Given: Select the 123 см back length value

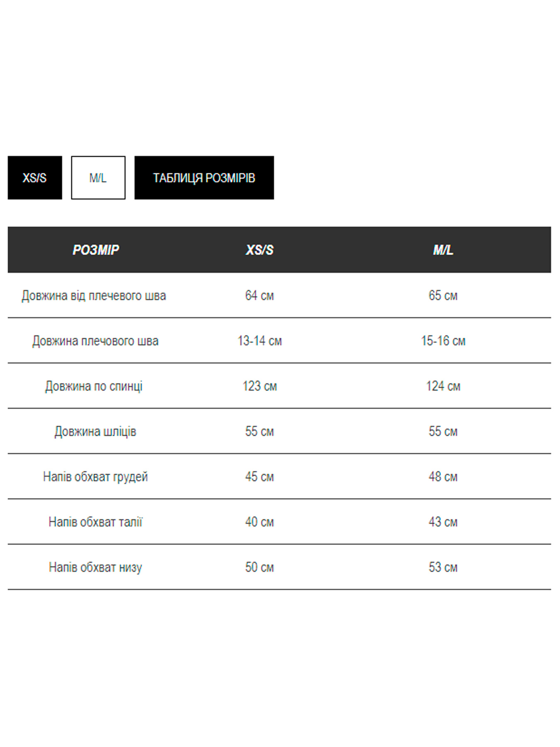Looking at the screenshot, I should click(x=260, y=386).
